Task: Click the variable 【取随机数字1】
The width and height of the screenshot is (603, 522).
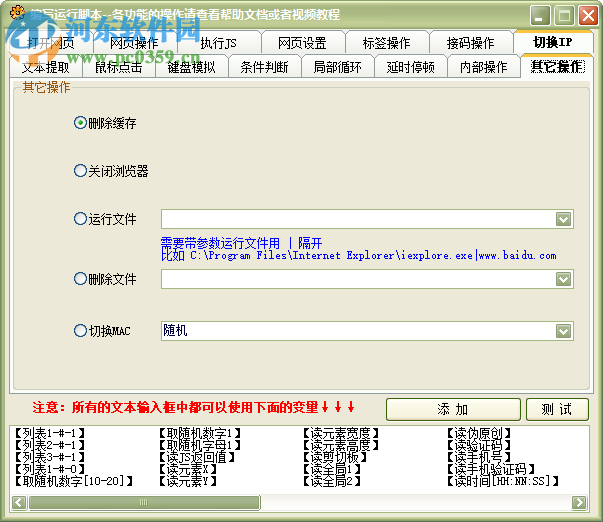Action: pos(200,433)
